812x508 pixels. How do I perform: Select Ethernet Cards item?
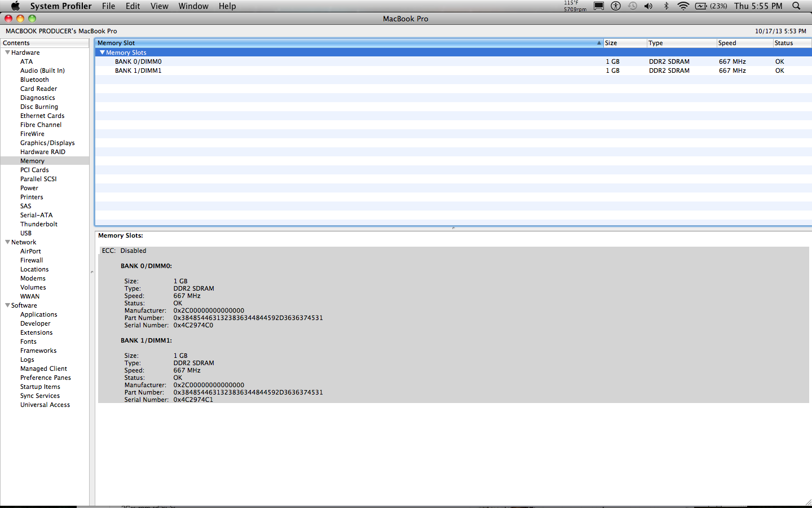(42, 116)
